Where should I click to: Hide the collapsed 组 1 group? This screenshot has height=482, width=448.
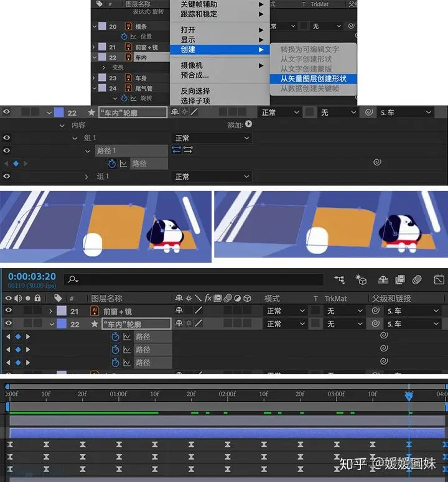6,176
